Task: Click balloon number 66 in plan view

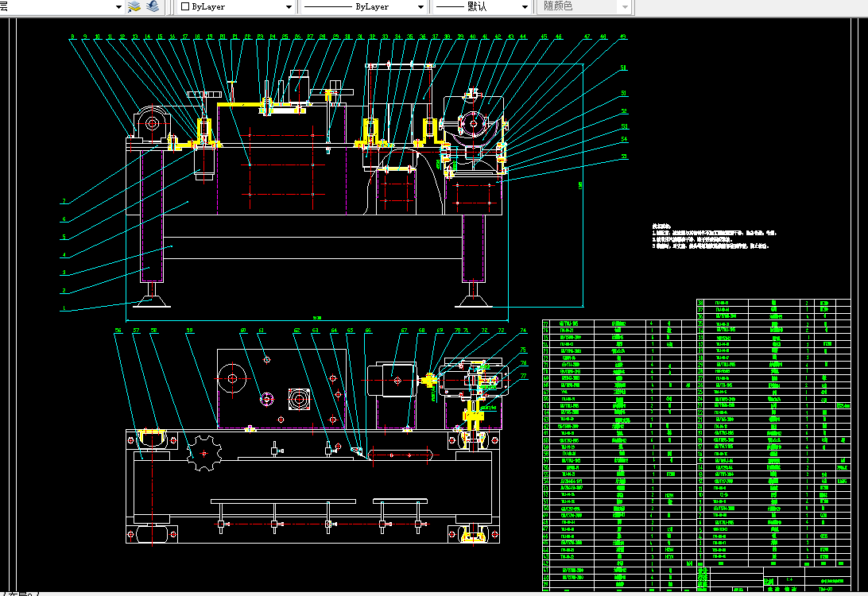Action: 368,331
